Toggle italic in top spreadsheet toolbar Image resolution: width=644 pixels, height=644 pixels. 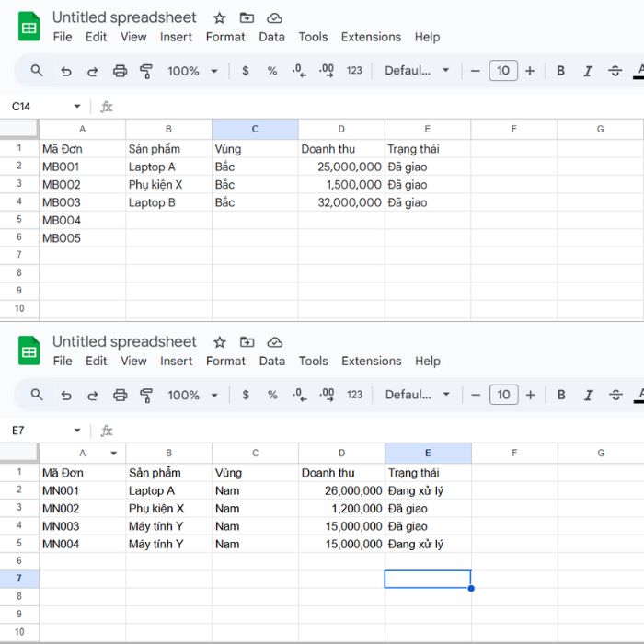coord(588,71)
